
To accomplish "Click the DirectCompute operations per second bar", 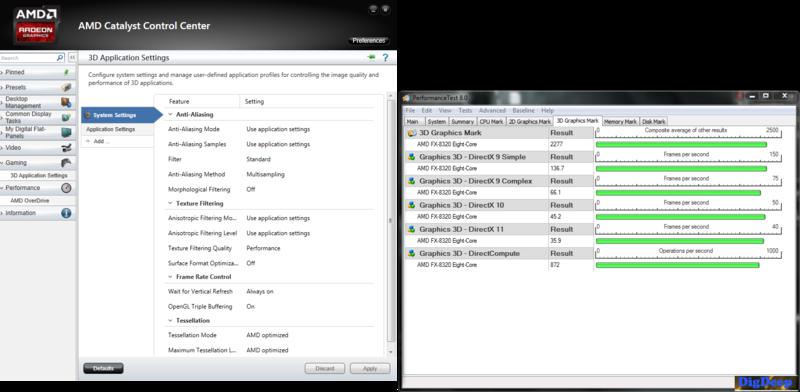I will tap(678, 265).
